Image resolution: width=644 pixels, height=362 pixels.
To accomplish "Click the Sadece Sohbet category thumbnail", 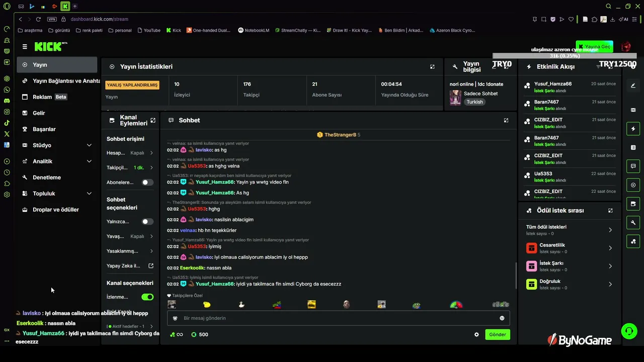I will (455, 98).
